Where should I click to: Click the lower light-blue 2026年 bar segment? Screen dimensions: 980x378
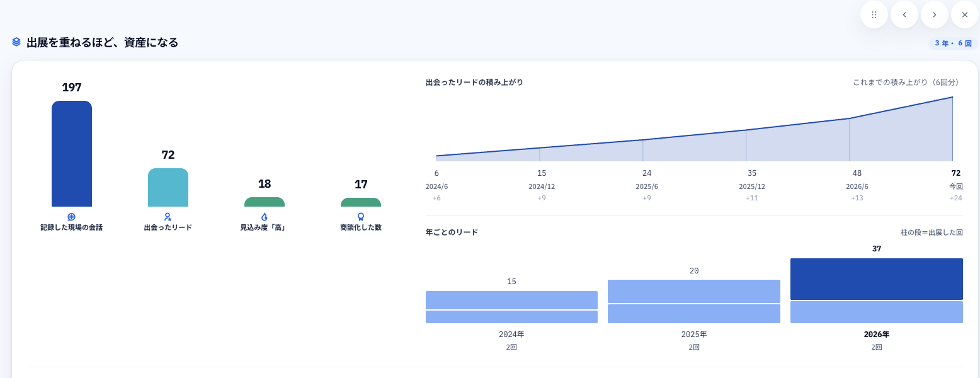(877, 312)
